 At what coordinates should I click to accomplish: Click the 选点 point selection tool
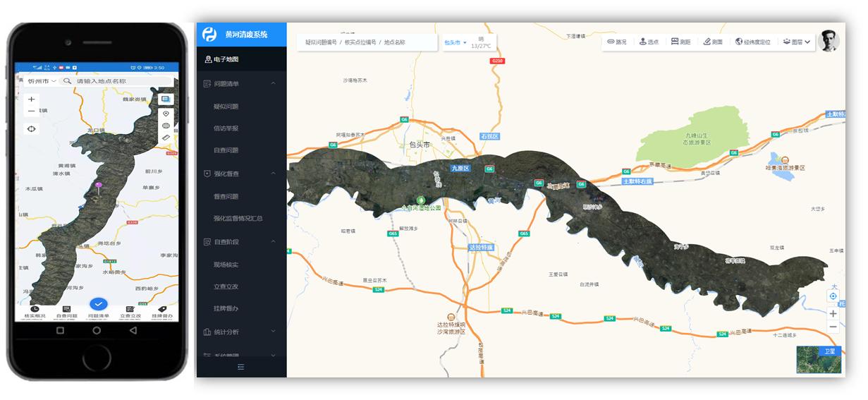(x=649, y=42)
